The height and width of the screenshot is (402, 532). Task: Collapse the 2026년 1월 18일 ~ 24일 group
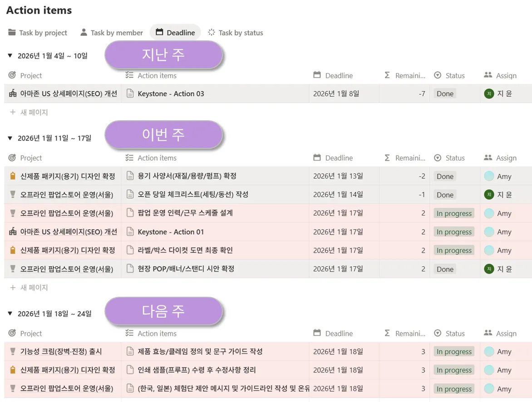[x=10, y=314]
